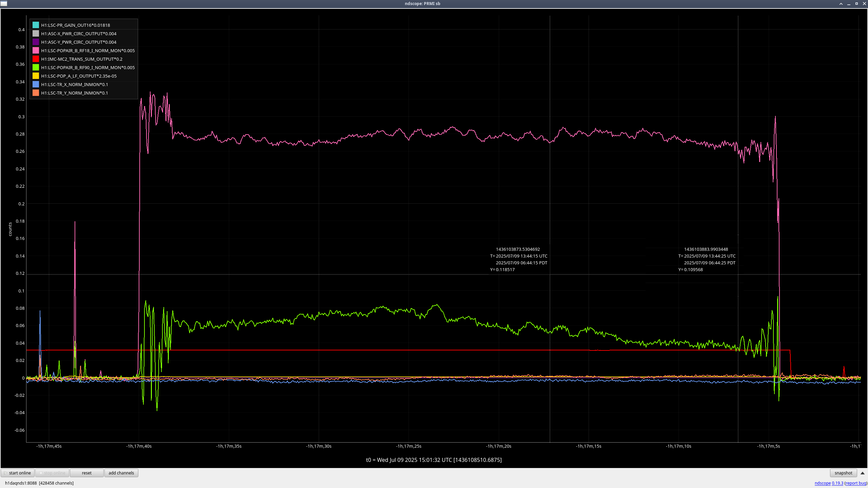Image resolution: width=868 pixels, height=488 pixels.
Task: Reset the plot view
Action: click(x=87, y=473)
